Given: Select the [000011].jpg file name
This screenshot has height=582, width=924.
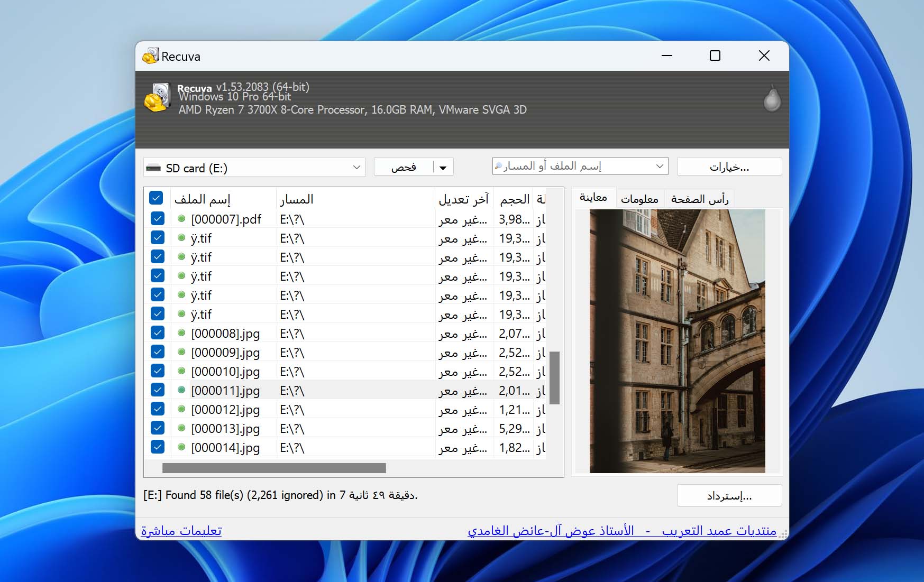Looking at the screenshot, I should (225, 390).
